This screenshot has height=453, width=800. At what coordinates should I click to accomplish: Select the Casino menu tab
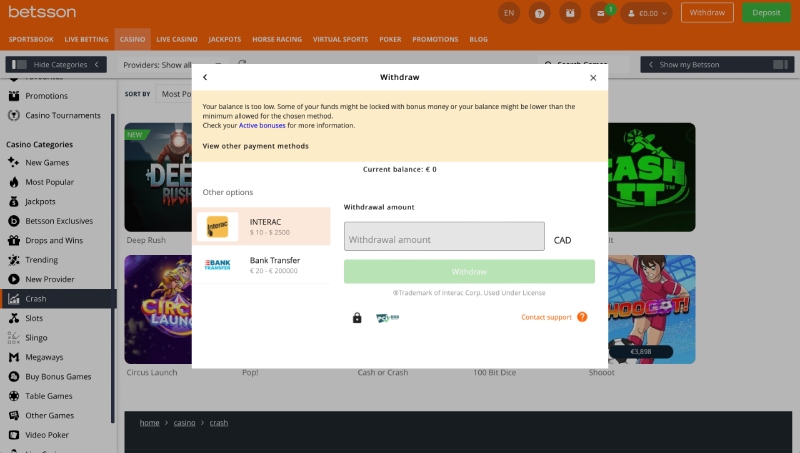tap(133, 39)
